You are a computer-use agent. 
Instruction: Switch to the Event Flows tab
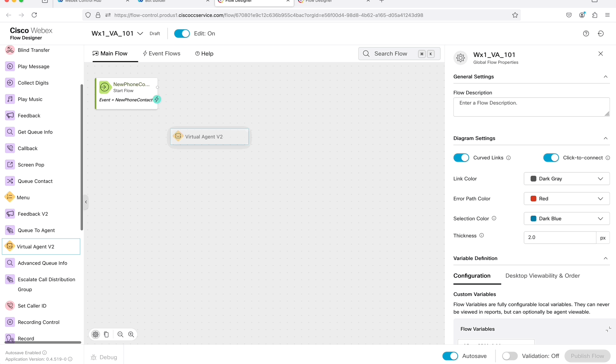point(161,53)
